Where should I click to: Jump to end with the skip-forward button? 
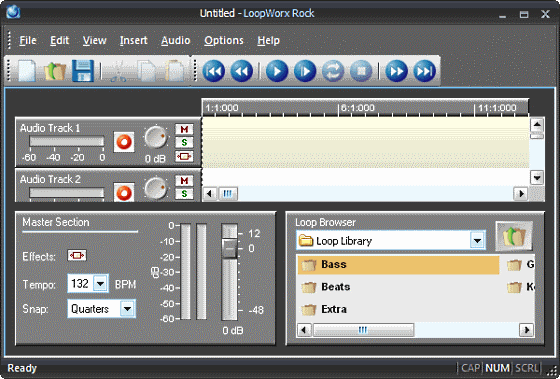424,71
